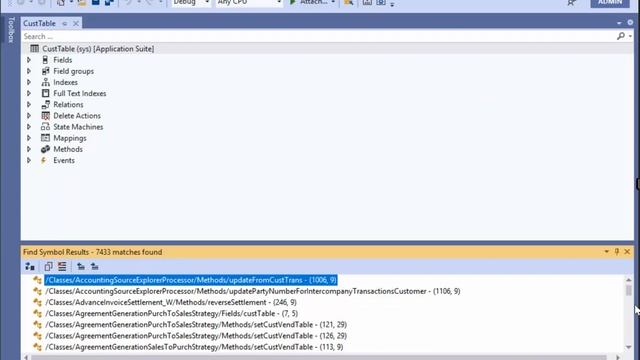Click the tree-view icon in Find Symbol toolbar

pos(29,267)
